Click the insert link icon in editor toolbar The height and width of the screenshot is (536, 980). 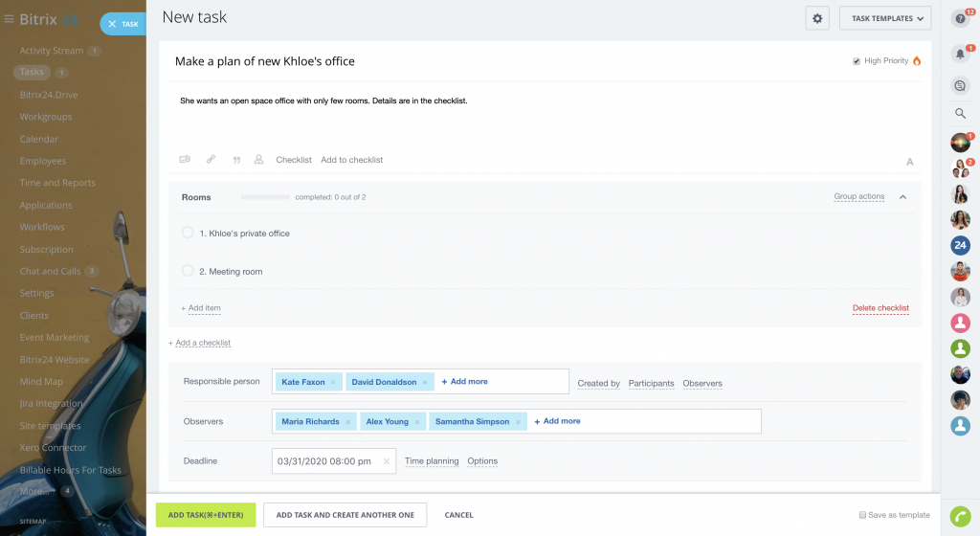(211, 160)
